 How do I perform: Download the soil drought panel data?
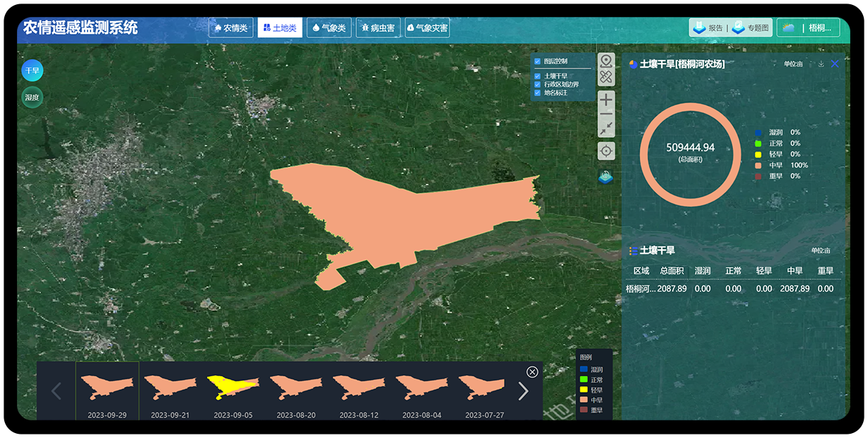click(821, 64)
